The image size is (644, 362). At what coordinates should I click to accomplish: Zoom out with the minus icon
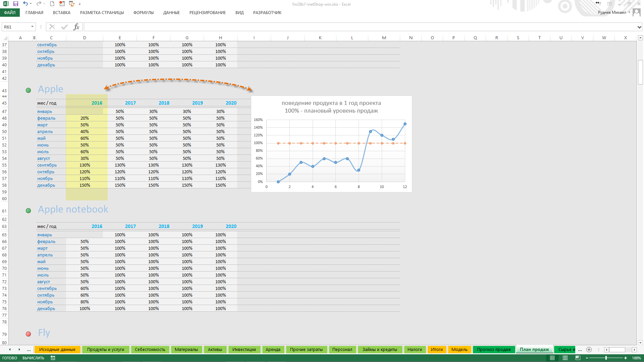click(587, 358)
